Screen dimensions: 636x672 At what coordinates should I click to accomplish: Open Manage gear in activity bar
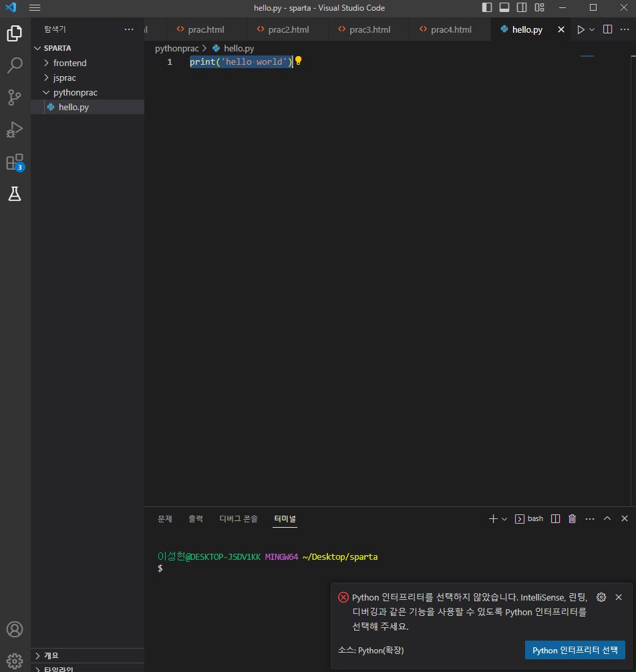tap(15, 661)
